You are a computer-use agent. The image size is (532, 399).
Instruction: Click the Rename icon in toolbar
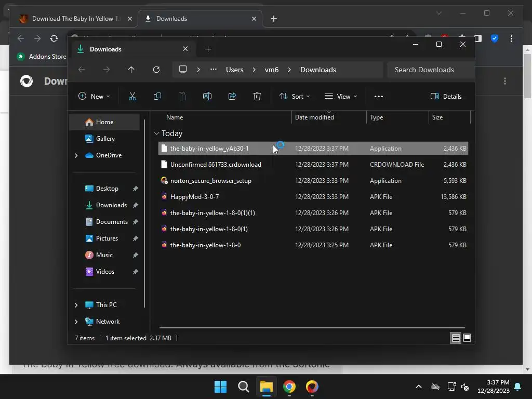(207, 96)
